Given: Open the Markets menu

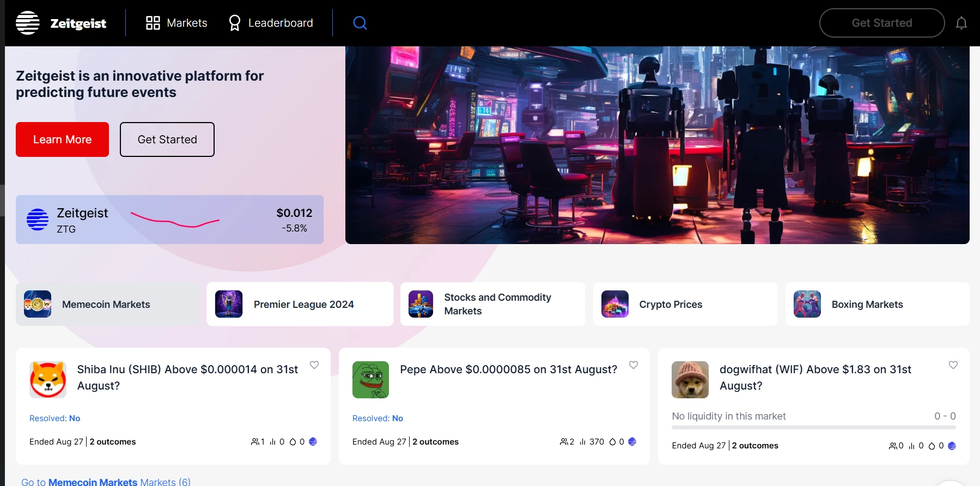Looking at the screenshot, I should [176, 23].
